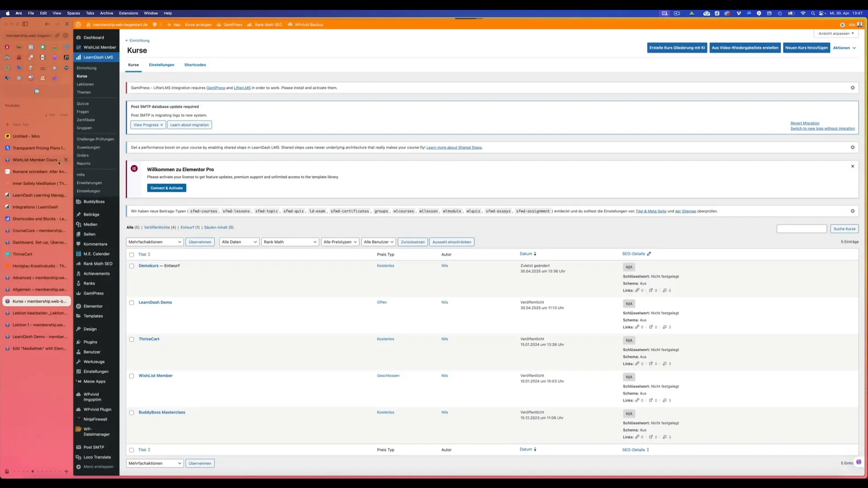The width and height of the screenshot is (868, 488).
Task: Open Transparent Pricing Plans browser tab
Action: (37, 148)
